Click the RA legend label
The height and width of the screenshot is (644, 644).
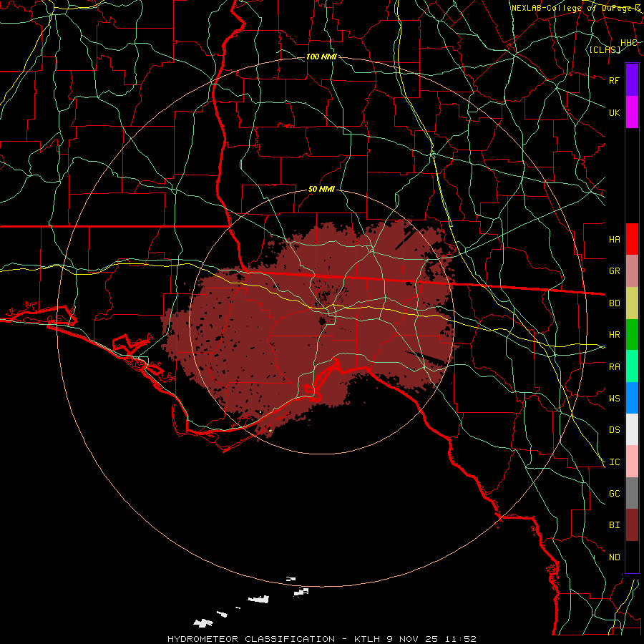(x=615, y=367)
